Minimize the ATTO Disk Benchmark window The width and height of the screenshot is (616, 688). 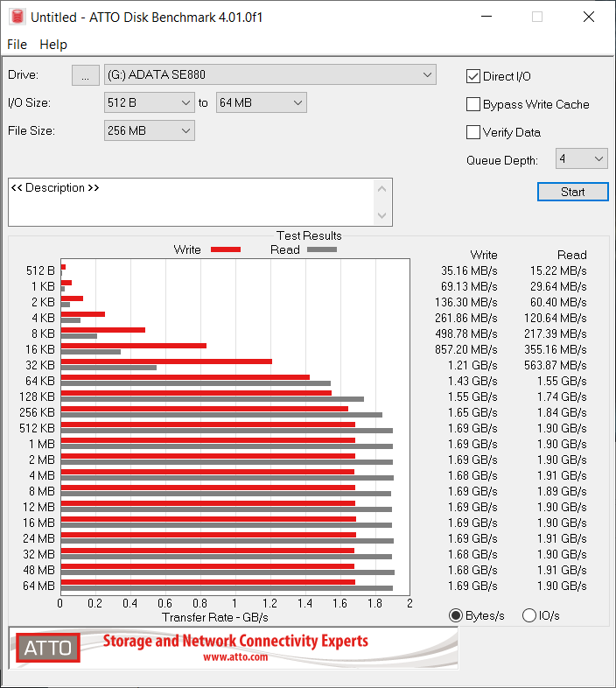click(x=486, y=17)
